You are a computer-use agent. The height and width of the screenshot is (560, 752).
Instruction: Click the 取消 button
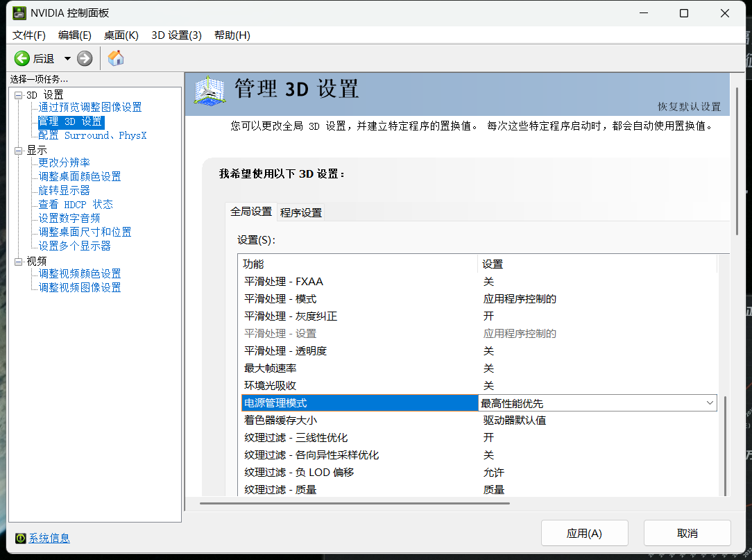point(687,533)
